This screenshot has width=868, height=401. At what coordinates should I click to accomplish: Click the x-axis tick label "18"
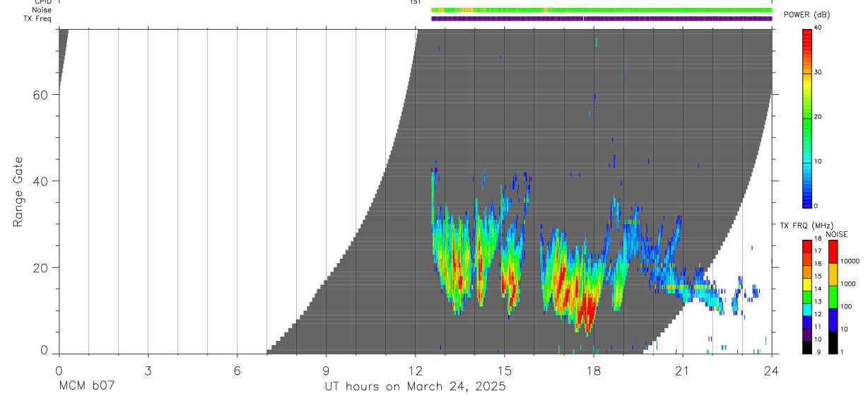click(x=593, y=370)
